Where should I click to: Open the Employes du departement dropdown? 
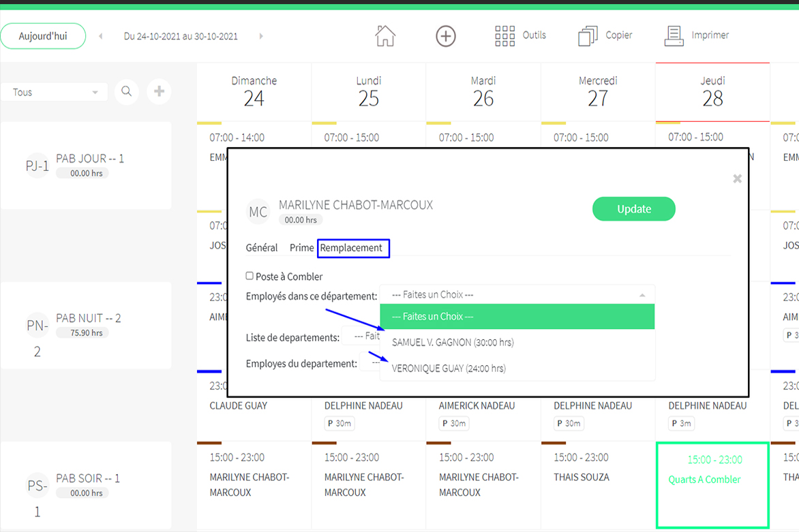click(x=370, y=362)
